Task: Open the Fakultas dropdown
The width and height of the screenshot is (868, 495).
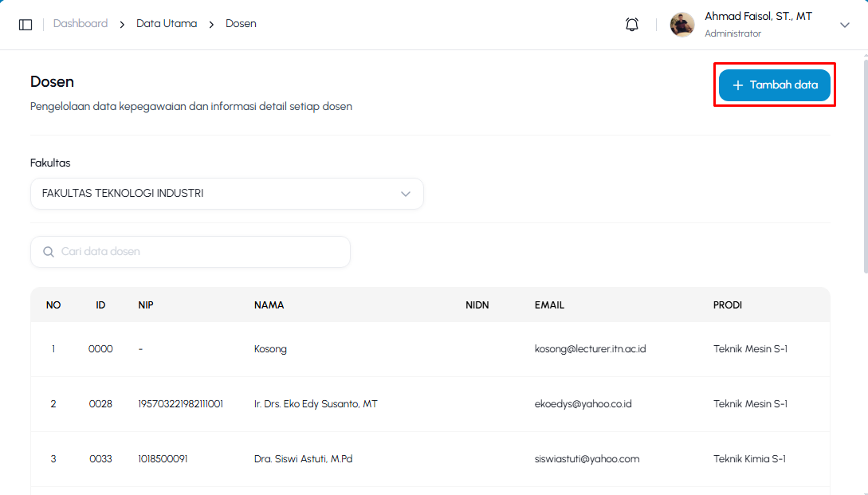Action: pyautogui.click(x=227, y=194)
